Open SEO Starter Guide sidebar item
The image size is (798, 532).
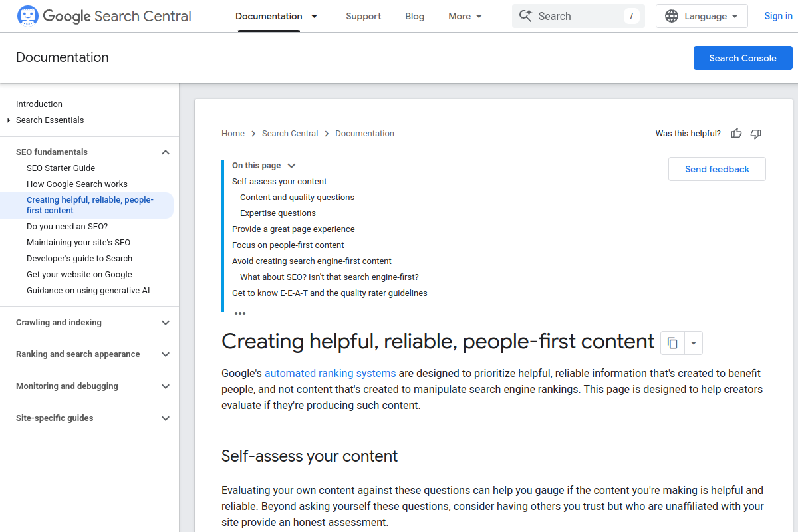[61, 168]
